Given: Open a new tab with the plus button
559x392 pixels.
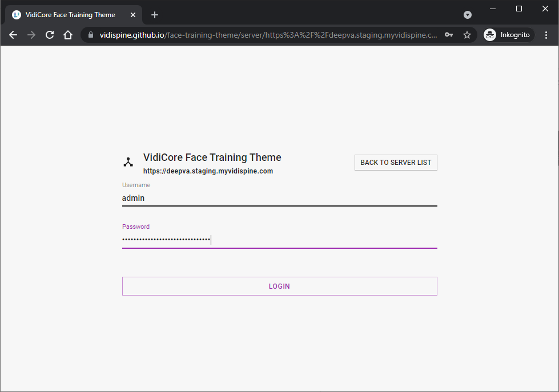Looking at the screenshot, I should 155,15.
